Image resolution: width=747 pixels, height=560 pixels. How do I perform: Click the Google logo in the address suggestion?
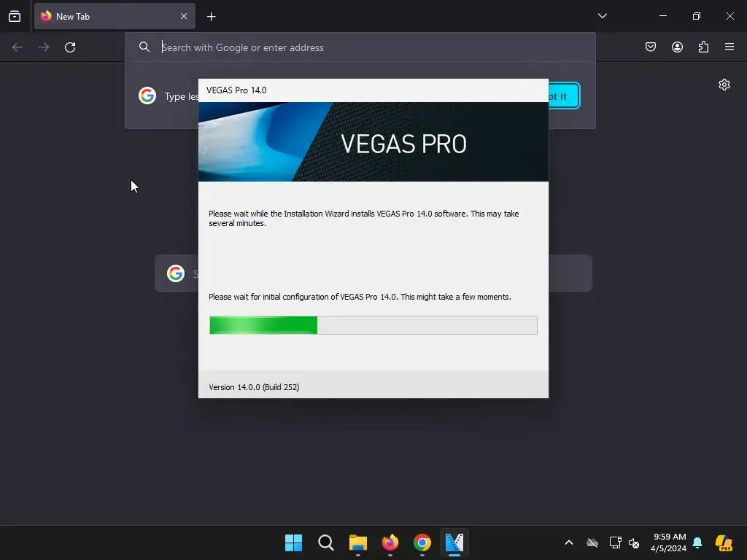[147, 96]
